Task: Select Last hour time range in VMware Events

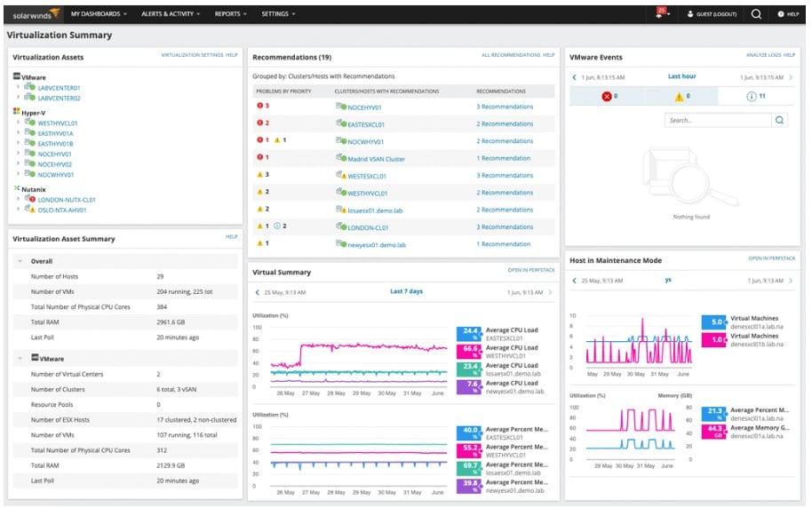Action: [681, 76]
